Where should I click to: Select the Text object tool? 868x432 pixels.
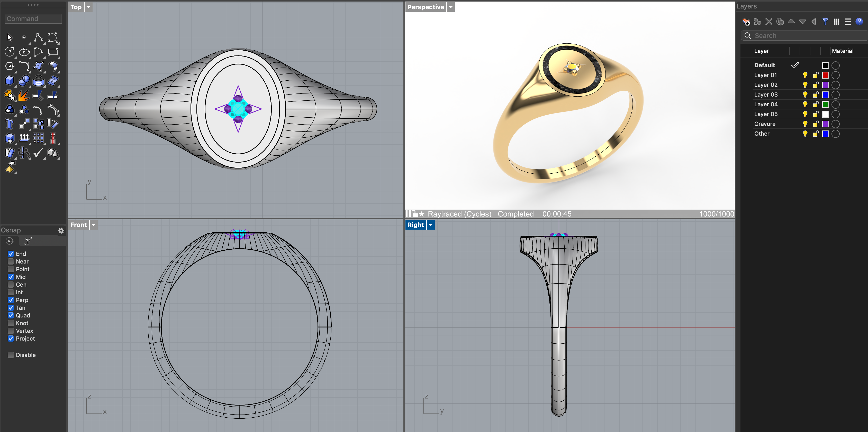[x=10, y=124]
